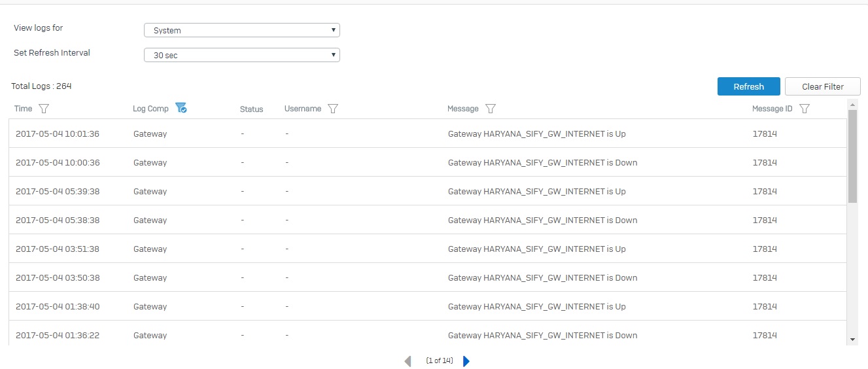Click the 03:50:38 row 'is Down' message

tap(543, 277)
